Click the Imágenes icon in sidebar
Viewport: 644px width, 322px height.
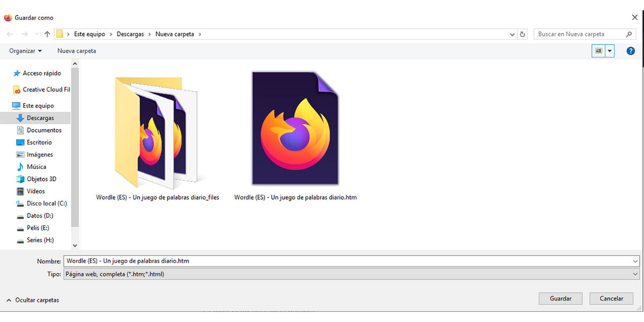(x=20, y=155)
